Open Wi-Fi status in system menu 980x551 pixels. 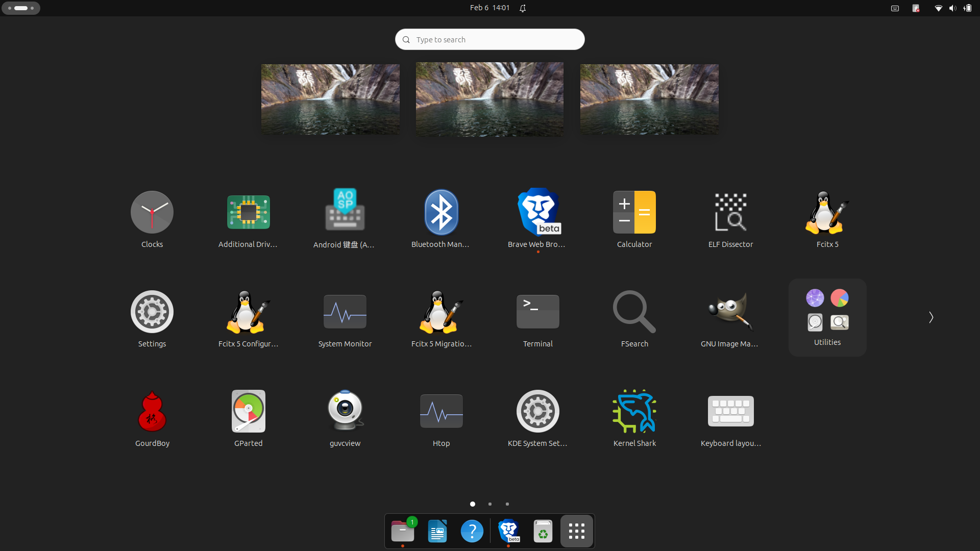click(x=938, y=8)
